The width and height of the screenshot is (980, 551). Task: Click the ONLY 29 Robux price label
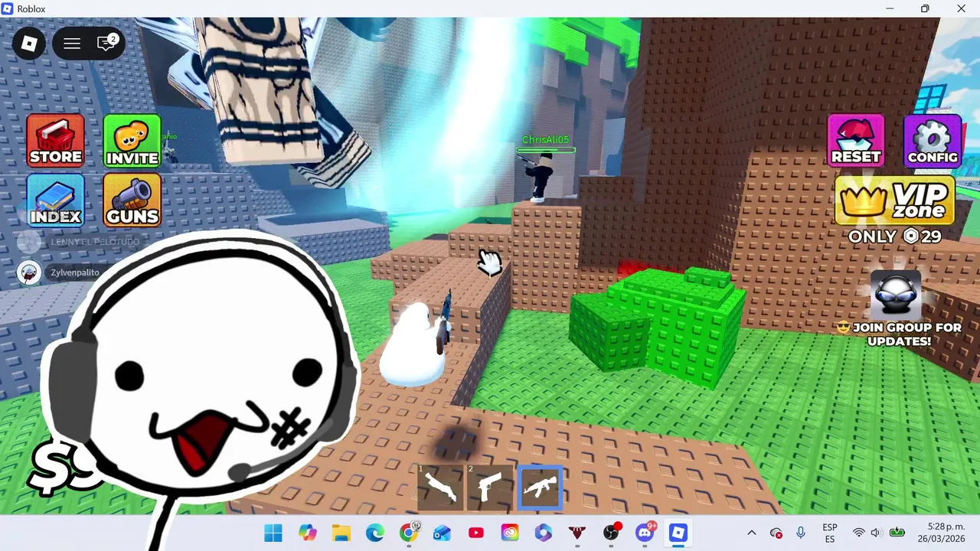click(894, 236)
